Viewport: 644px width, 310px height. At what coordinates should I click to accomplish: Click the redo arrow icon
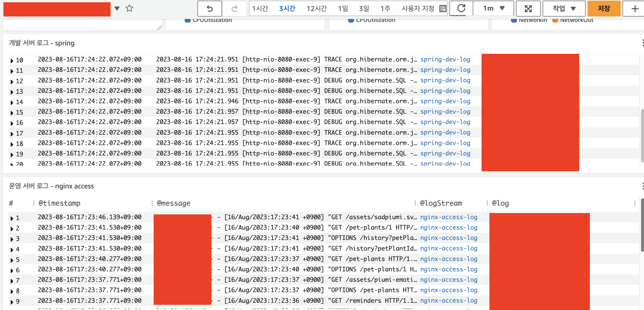coord(234,9)
